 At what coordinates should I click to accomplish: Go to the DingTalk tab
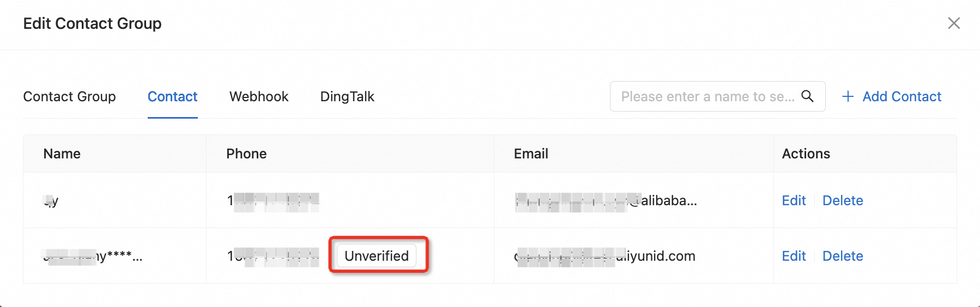point(347,96)
